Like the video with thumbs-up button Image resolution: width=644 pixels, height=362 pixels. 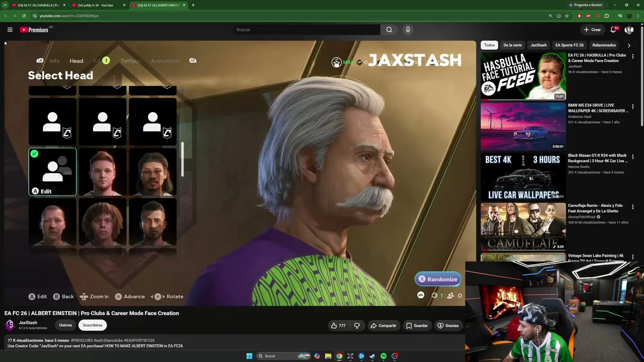[x=338, y=326]
